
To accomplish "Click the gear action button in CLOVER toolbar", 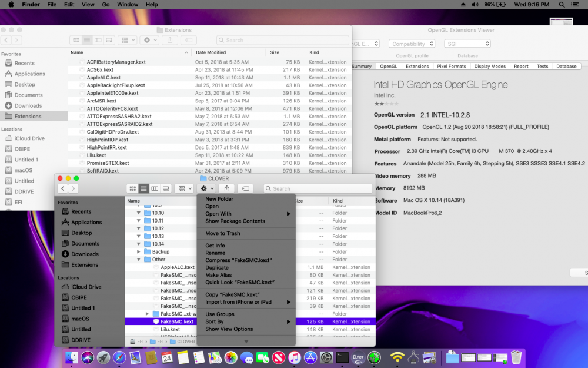I will point(207,188).
